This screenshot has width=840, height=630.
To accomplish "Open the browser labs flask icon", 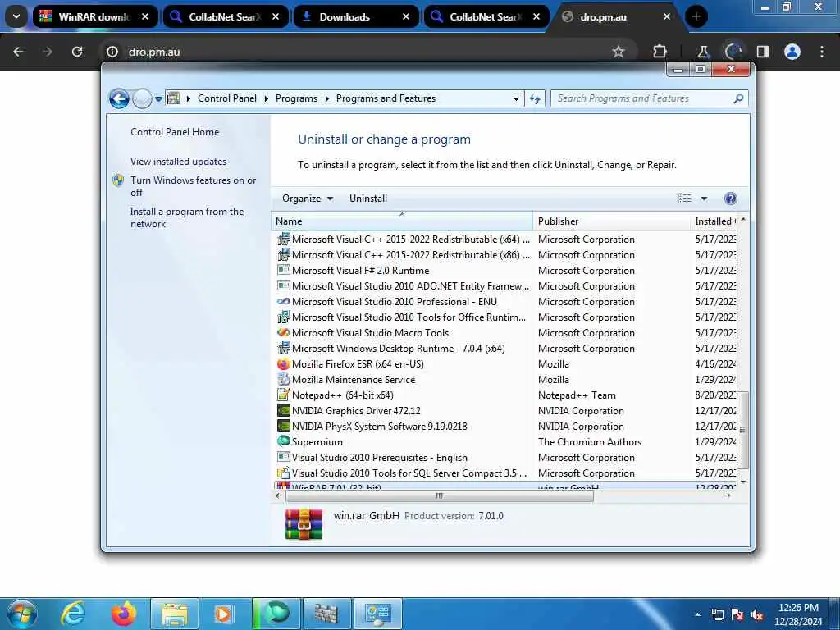I will click(703, 52).
